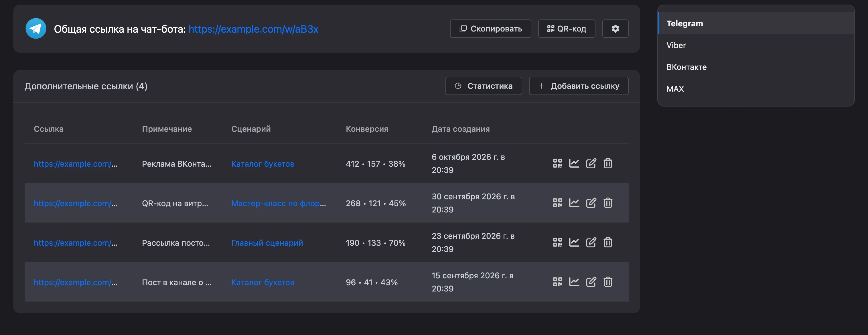Image resolution: width=868 pixels, height=335 pixels.
Task: Show QR code for 15 сентября link
Action: (x=557, y=282)
